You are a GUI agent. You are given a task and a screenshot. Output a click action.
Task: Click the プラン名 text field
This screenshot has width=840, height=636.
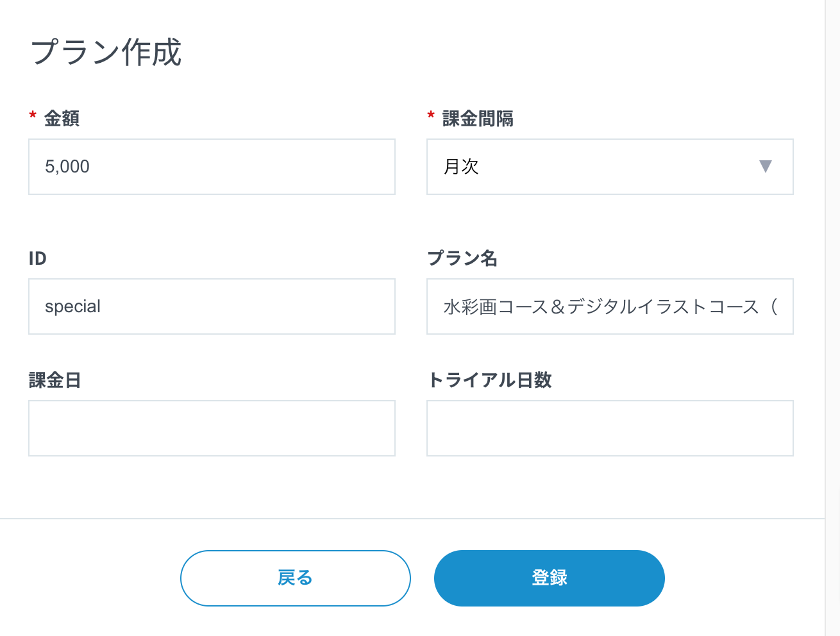point(609,306)
